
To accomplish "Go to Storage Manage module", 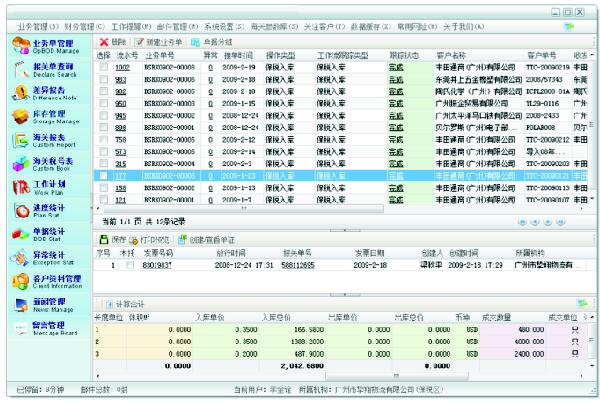I will coord(44,118).
